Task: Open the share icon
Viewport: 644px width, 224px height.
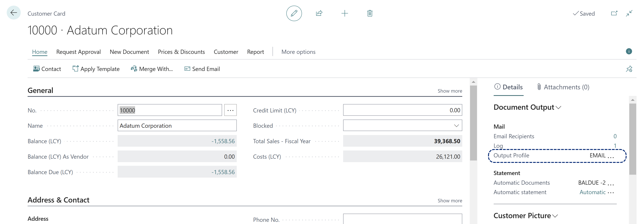Action: (x=319, y=13)
